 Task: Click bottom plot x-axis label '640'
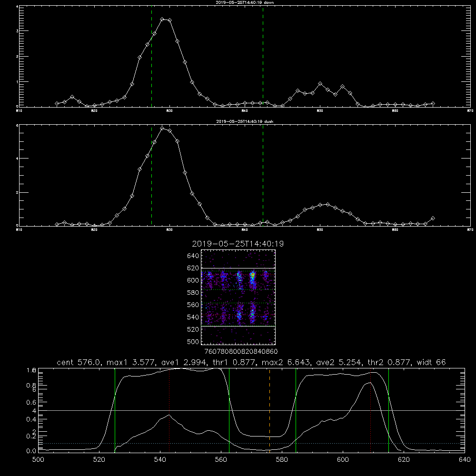coord(465,460)
